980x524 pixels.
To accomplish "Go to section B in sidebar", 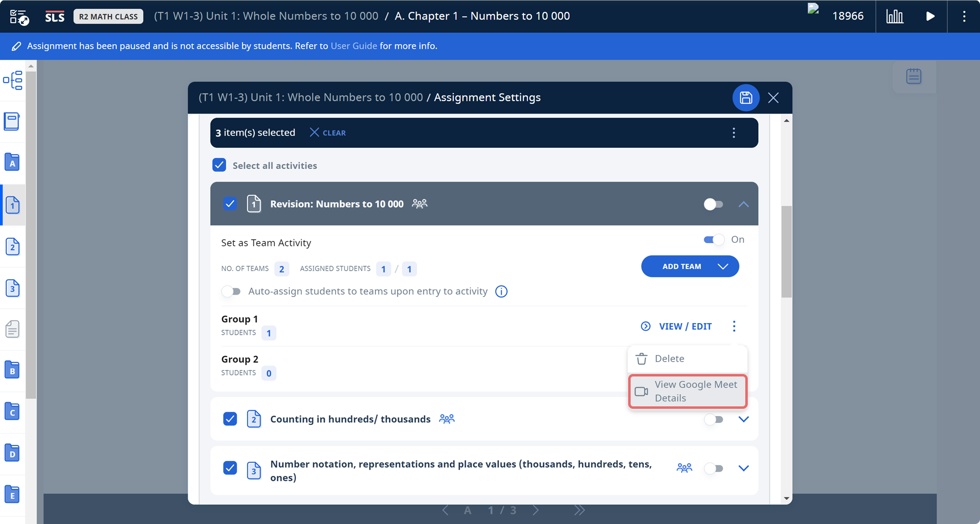I will tap(12, 370).
